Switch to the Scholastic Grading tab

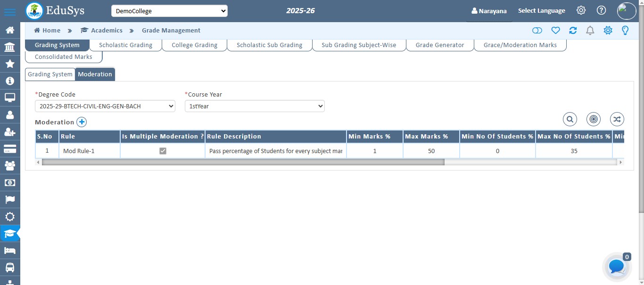click(x=125, y=45)
